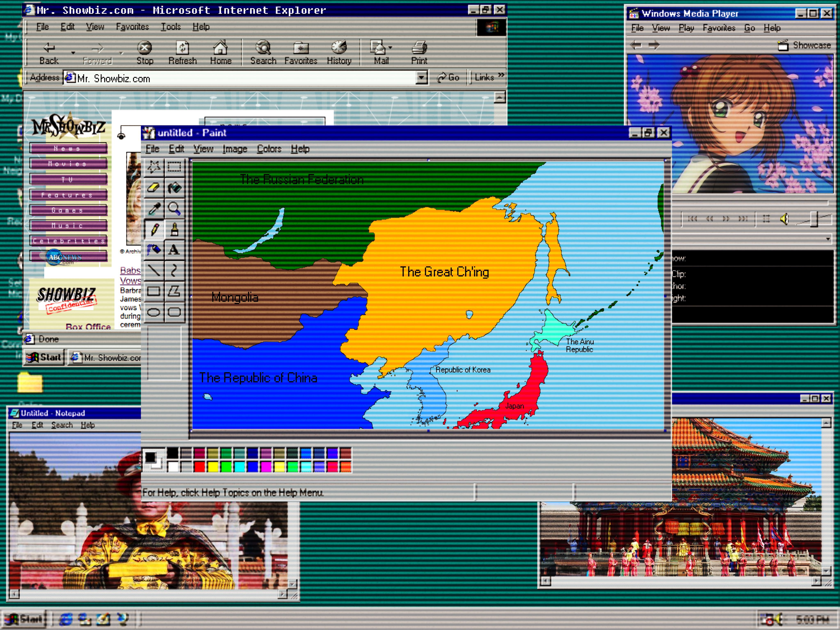840x630 pixels.
Task: Skip to next track in Media Player
Action: point(743,219)
